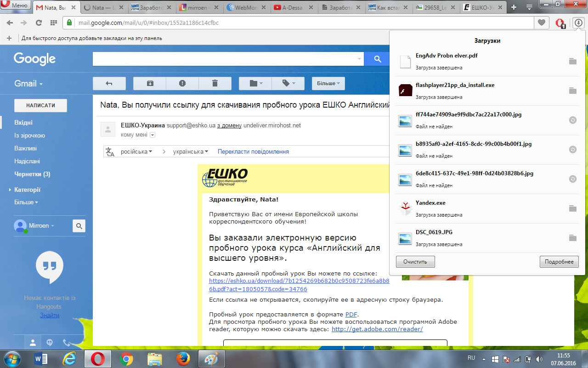Retry download of 6de8c415-637c-49e1 jpg file
The width and height of the screenshot is (588, 368).
coord(572,179)
